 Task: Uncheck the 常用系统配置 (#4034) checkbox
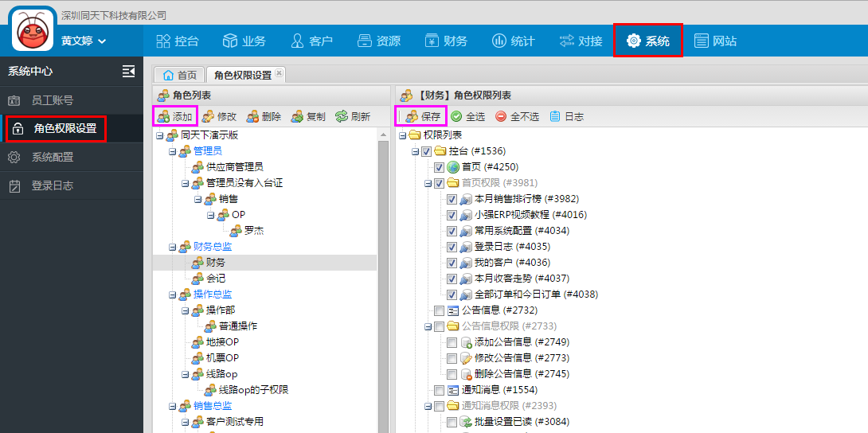point(452,231)
